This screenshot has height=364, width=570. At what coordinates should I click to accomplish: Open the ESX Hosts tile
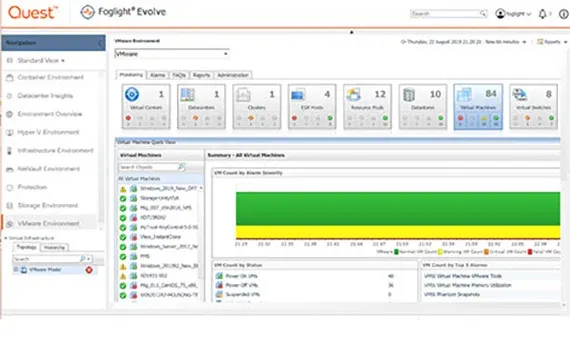[312, 106]
